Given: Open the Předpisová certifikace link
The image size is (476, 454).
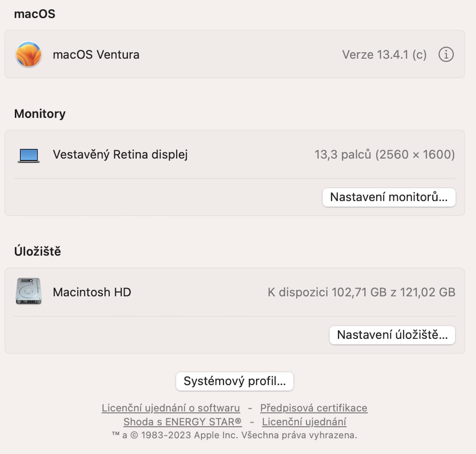Looking at the screenshot, I should (x=314, y=408).
